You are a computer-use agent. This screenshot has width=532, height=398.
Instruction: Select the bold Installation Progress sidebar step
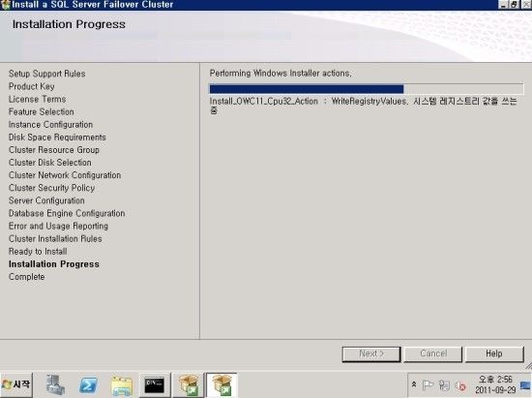(x=54, y=264)
